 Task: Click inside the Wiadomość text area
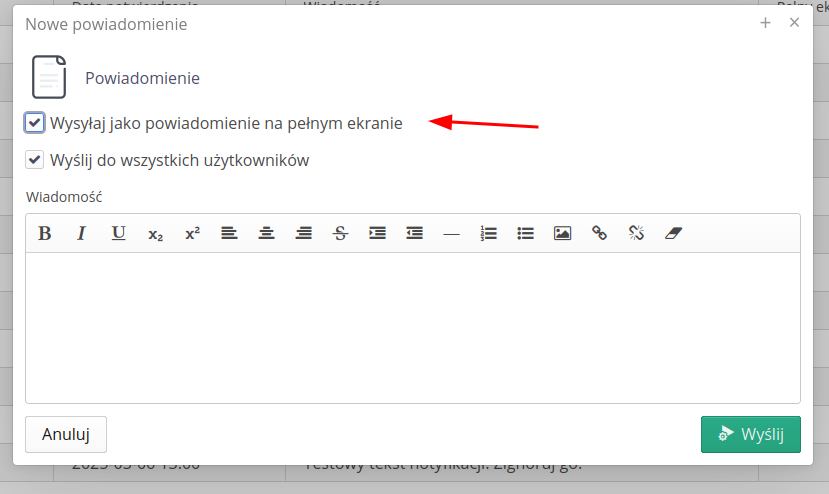tap(412, 327)
